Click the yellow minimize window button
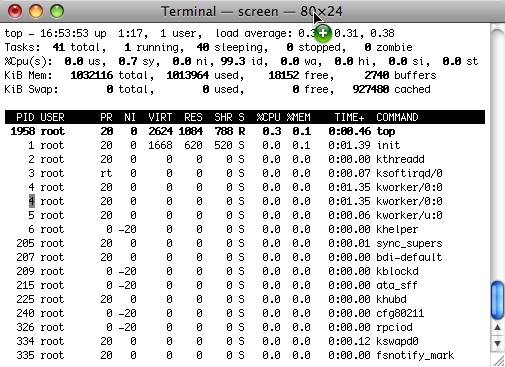 36,11
